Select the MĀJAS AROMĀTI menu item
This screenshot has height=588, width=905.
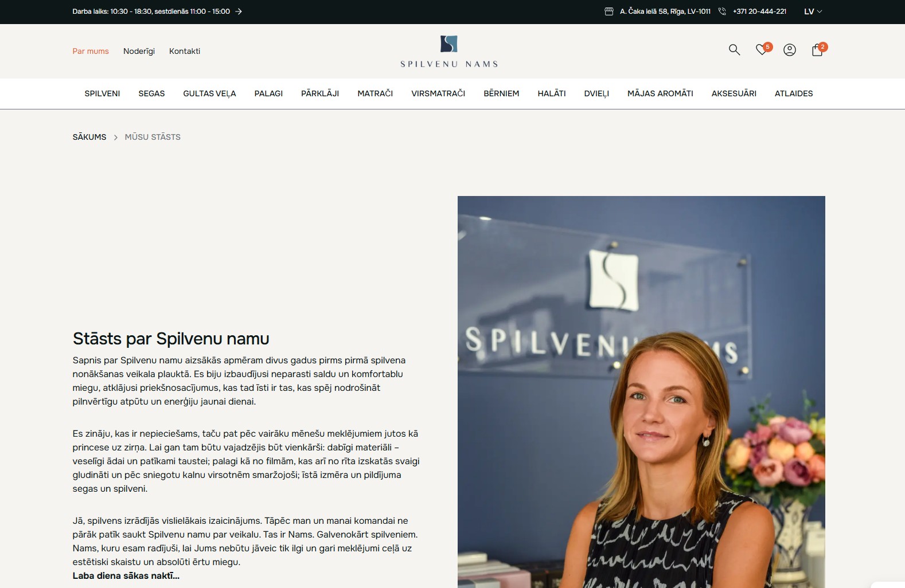tap(660, 93)
